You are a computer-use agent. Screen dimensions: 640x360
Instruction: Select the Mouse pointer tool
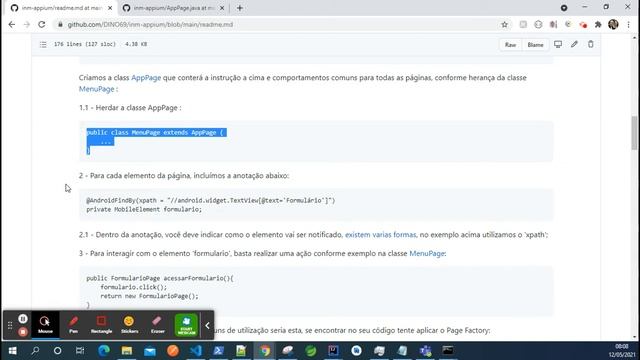[45, 325]
